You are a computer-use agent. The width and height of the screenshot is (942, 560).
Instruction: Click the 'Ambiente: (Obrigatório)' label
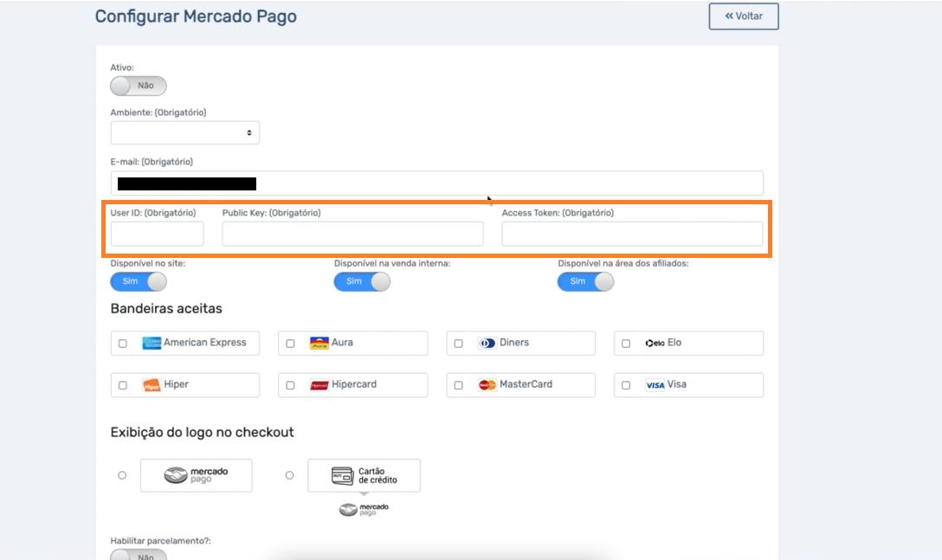(x=158, y=113)
